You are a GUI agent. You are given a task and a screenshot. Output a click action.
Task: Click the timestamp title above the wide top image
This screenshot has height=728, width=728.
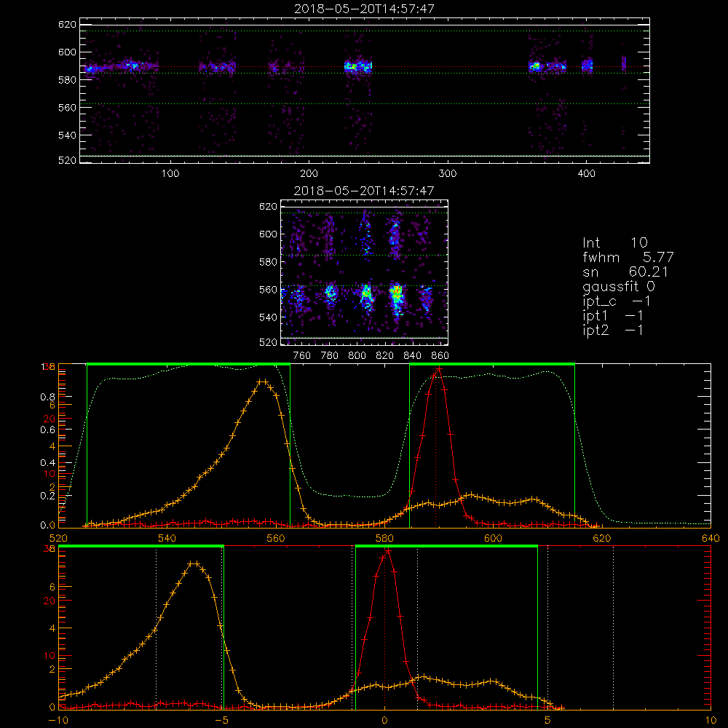[364, 8]
